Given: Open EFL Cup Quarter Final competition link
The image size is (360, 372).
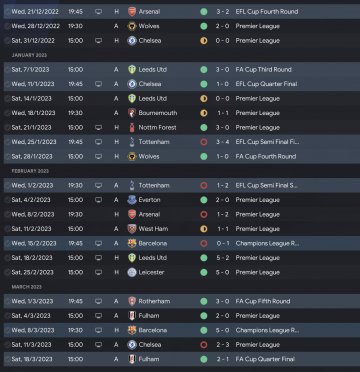Looking at the screenshot, I should tap(266, 84).
